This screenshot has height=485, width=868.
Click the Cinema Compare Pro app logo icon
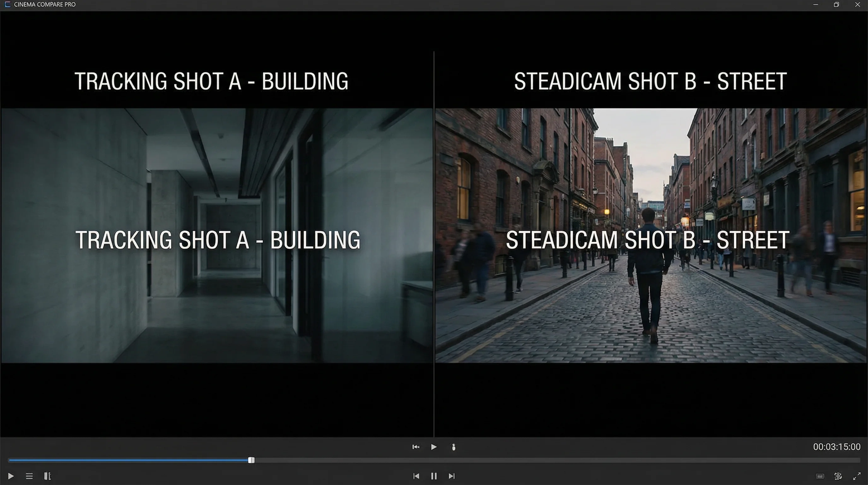8,4
